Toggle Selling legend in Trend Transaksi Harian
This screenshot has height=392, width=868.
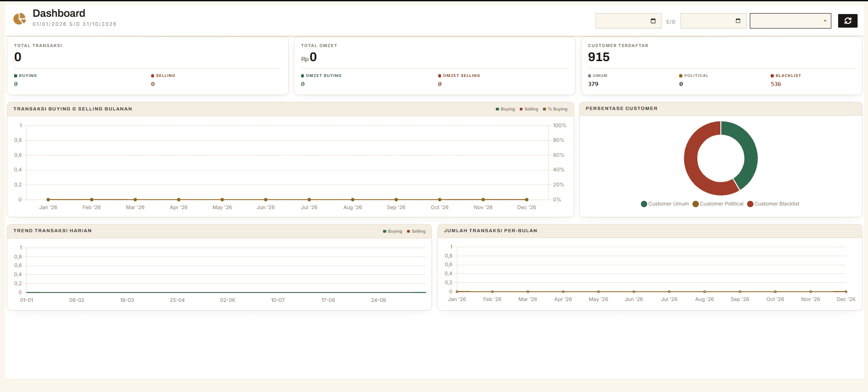[416, 231]
